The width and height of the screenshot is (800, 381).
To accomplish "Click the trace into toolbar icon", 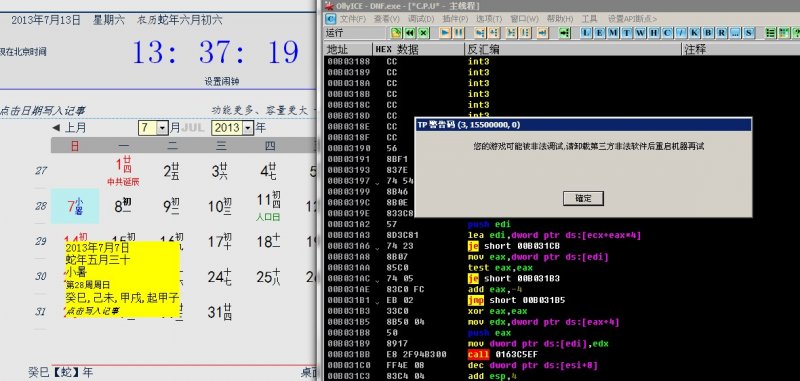I will pos(512,33).
